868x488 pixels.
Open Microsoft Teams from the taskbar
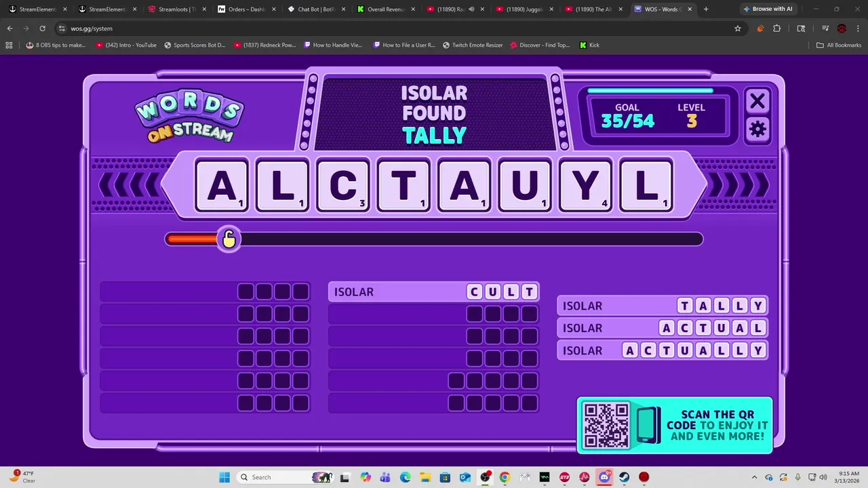[385, 477]
